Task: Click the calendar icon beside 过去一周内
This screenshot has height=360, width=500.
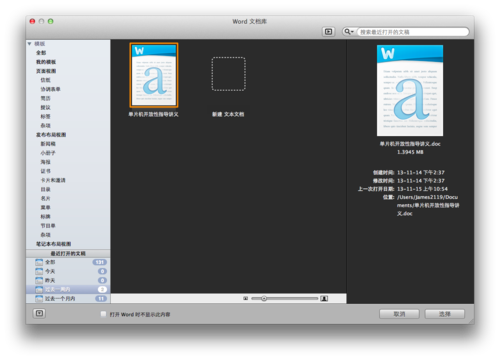Action: [39, 289]
